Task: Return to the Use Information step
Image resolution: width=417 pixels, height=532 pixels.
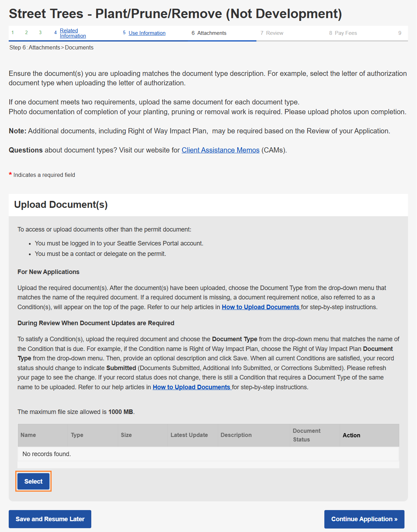Action: (147, 33)
